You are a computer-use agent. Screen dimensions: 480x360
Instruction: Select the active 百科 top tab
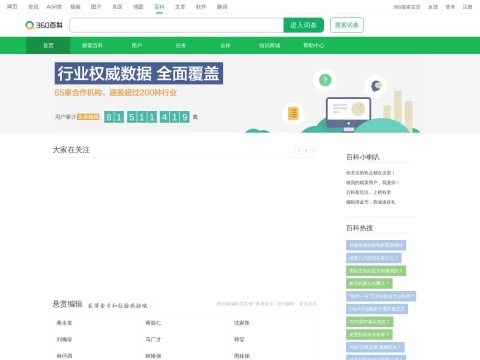(x=159, y=7)
